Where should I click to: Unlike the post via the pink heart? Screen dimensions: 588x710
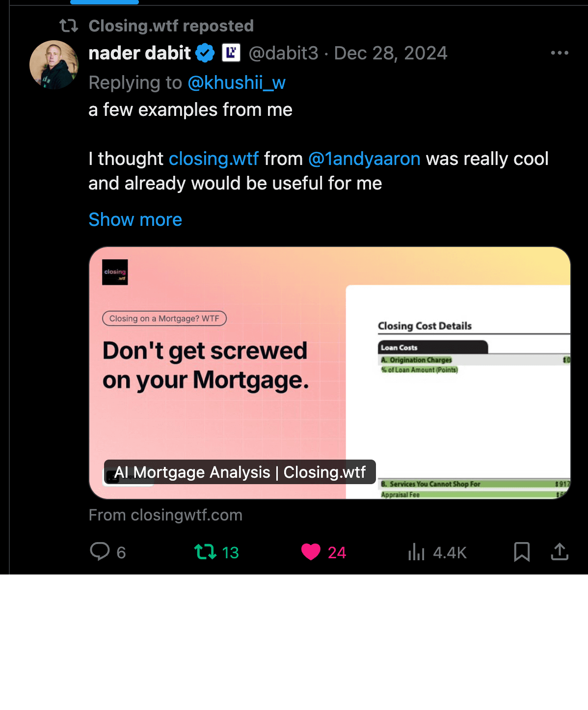[311, 552]
